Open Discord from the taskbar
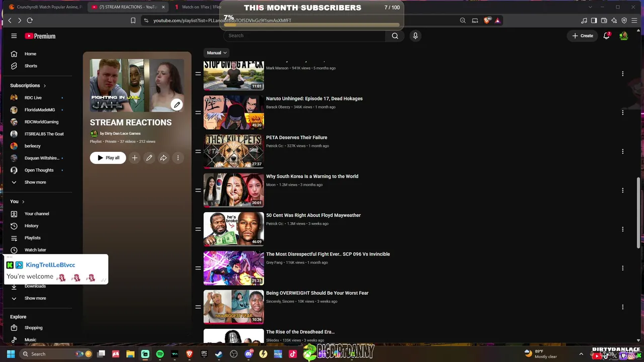This screenshot has width=644, height=362. 249,354
